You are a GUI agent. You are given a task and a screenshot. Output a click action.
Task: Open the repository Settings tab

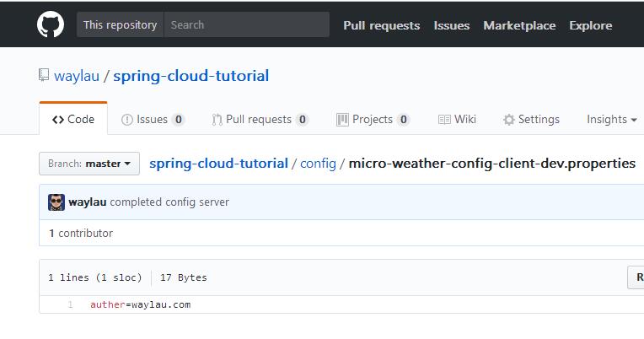(531, 120)
